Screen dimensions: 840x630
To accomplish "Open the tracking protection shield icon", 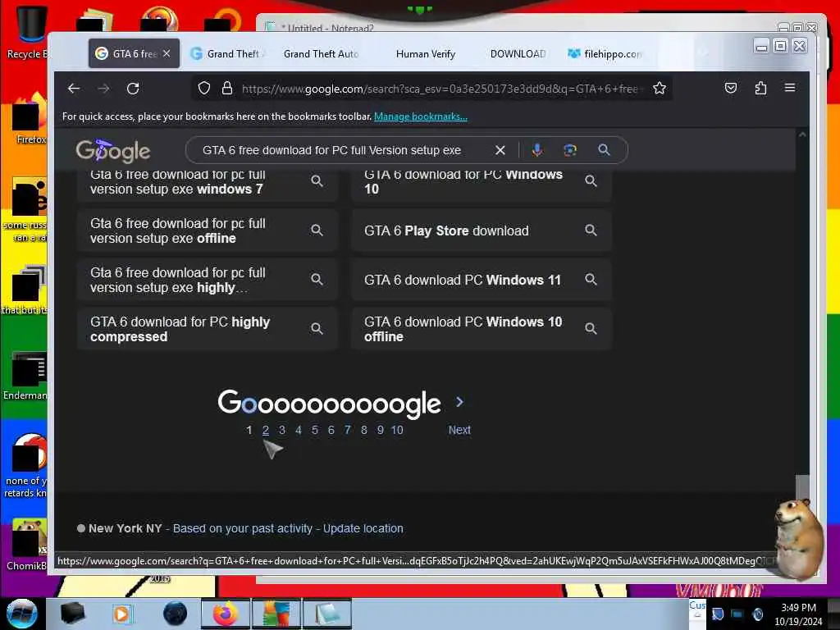I will pos(203,89).
